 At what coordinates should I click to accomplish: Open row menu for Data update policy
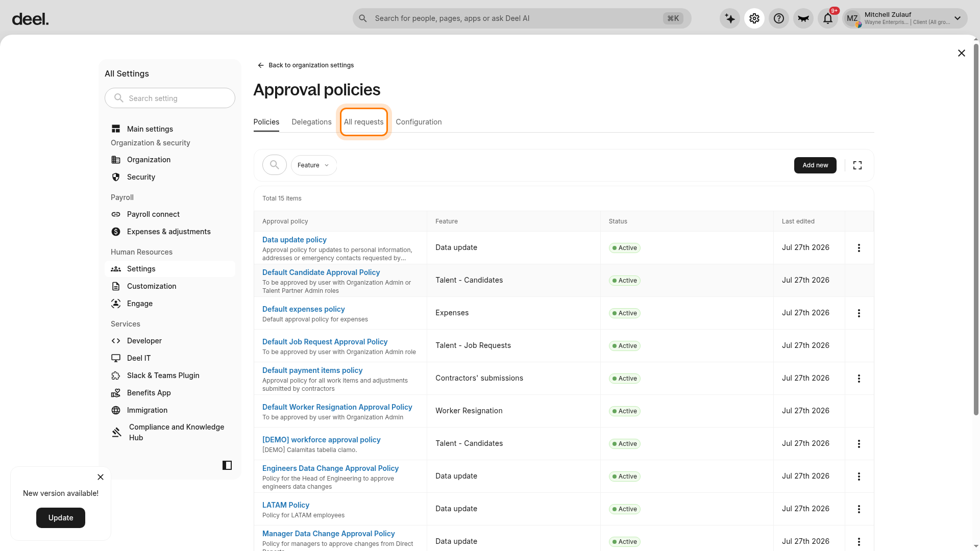(859, 248)
